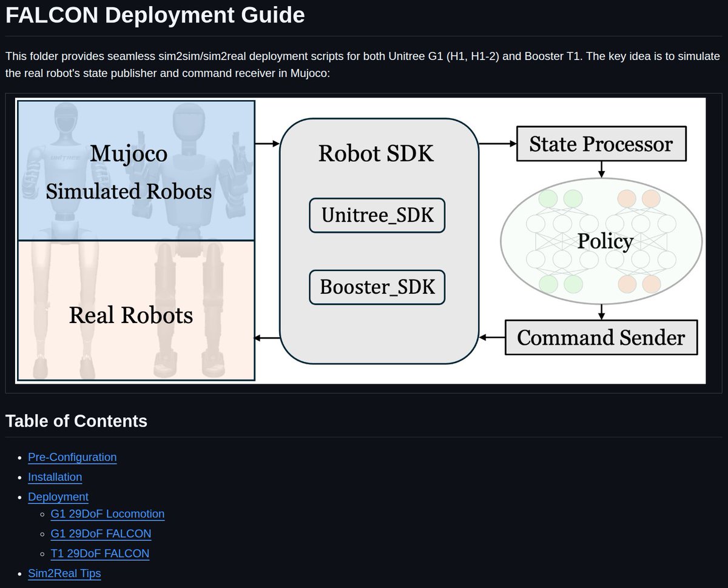
Task: Click the Mujoco label in the diagram
Action: pyautogui.click(x=129, y=154)
